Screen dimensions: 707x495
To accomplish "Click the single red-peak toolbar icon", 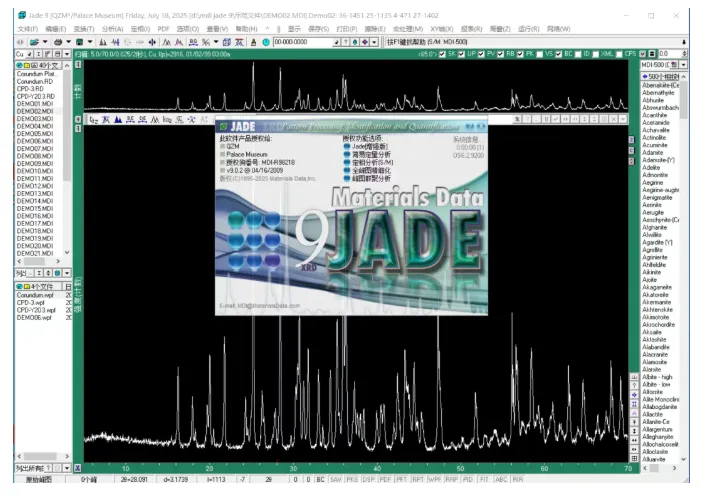I will point(179,42).
